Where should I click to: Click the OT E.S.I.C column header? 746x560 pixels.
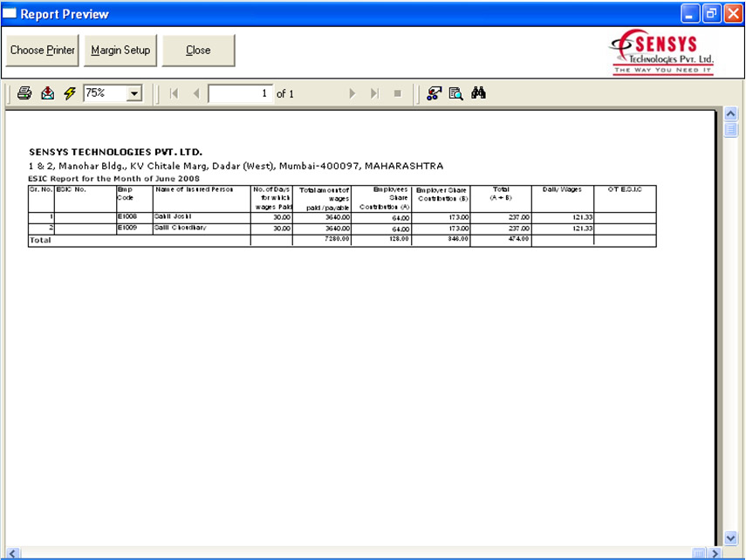pyautogui.click(x=625, y=189)
